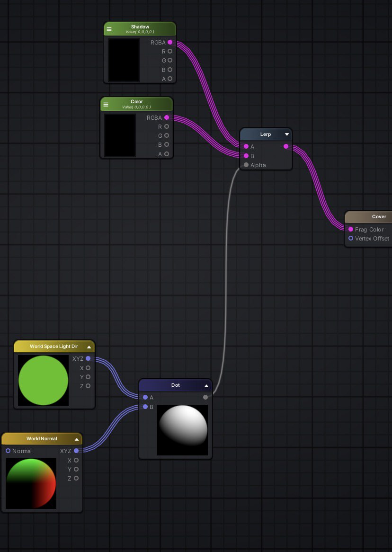Select the Color node title
Viewport: 392px width, 552px height.
[137, 102]
